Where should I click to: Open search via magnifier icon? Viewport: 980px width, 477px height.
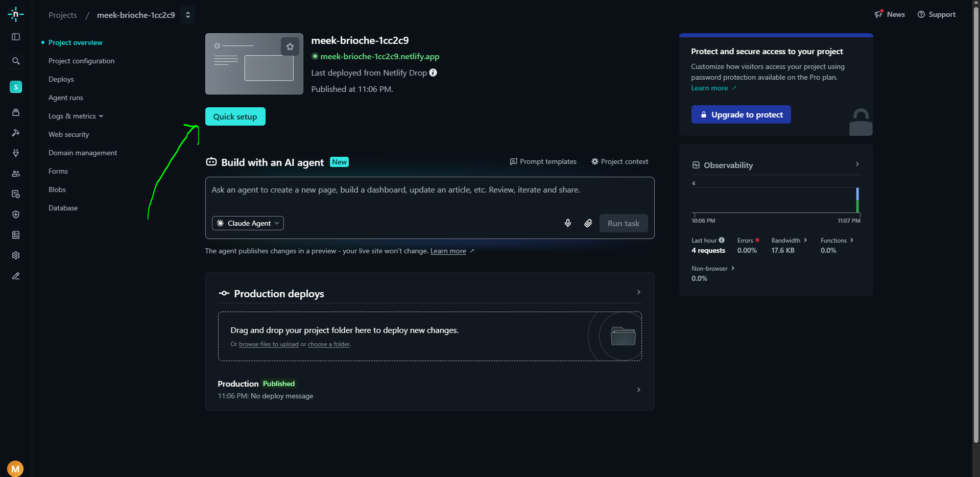(16, 61)
